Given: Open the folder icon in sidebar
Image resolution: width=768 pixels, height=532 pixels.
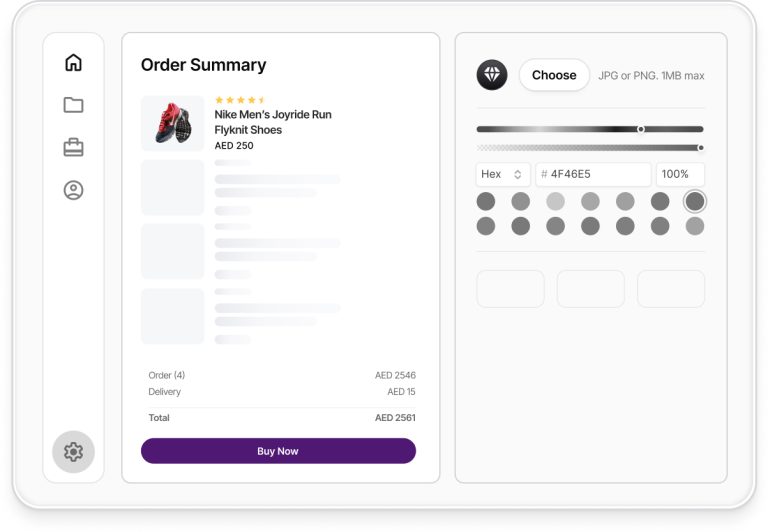Looking at the screenshot, I should [x=73, y=105].
